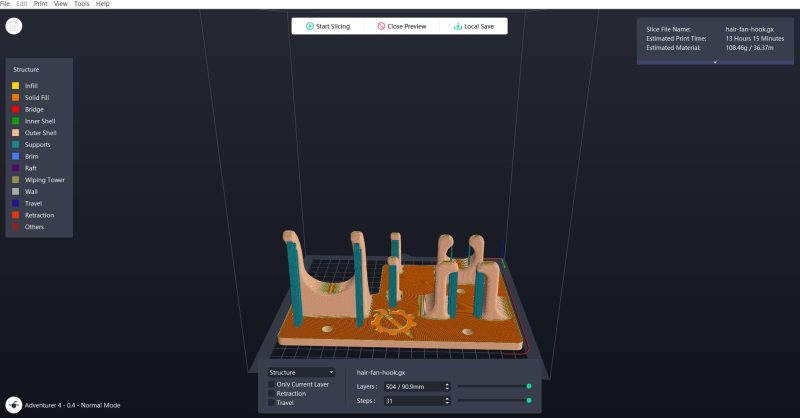Click the file list icon at top left
This screenshot has height=418, width=800.
(14, 26)
